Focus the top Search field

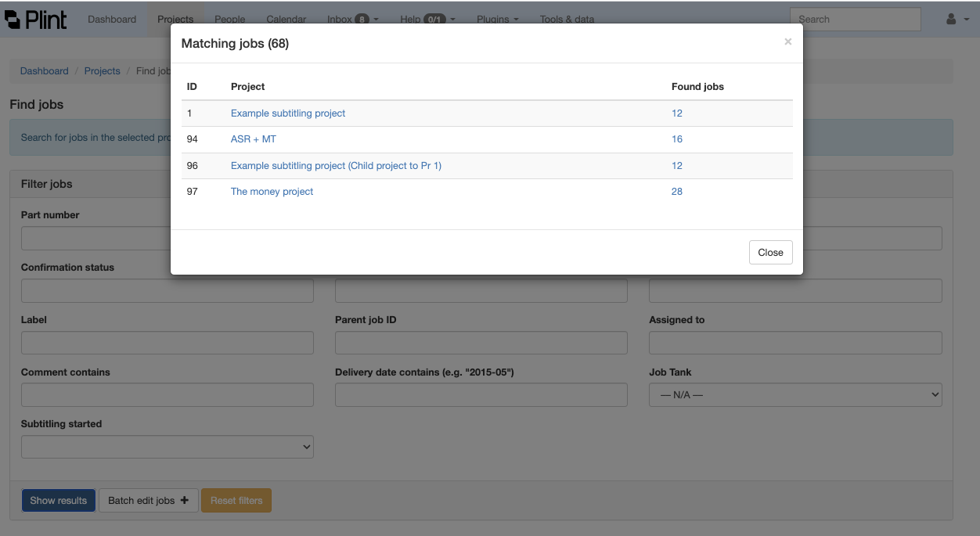tap(855, 20)
